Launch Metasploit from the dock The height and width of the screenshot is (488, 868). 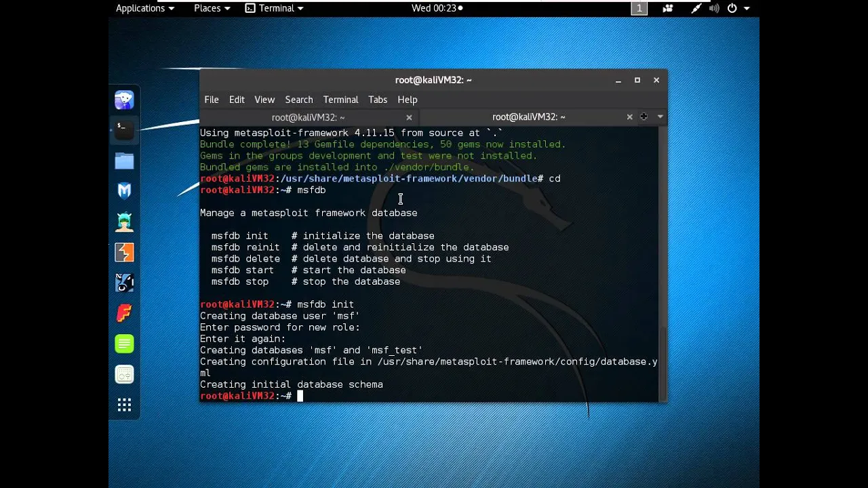click(x=124, y=191)
